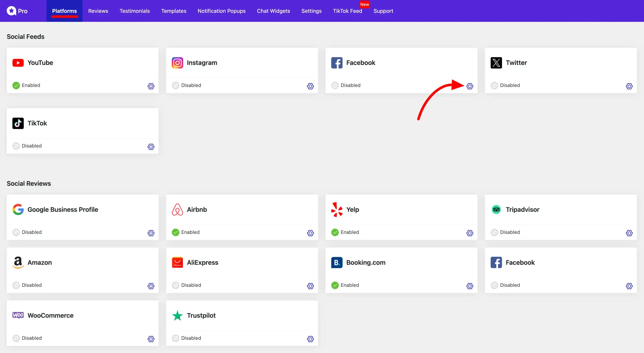Click AliExpress Disabled status text
The width and height of the screenshot is (644, 353).
click(191, 285)
